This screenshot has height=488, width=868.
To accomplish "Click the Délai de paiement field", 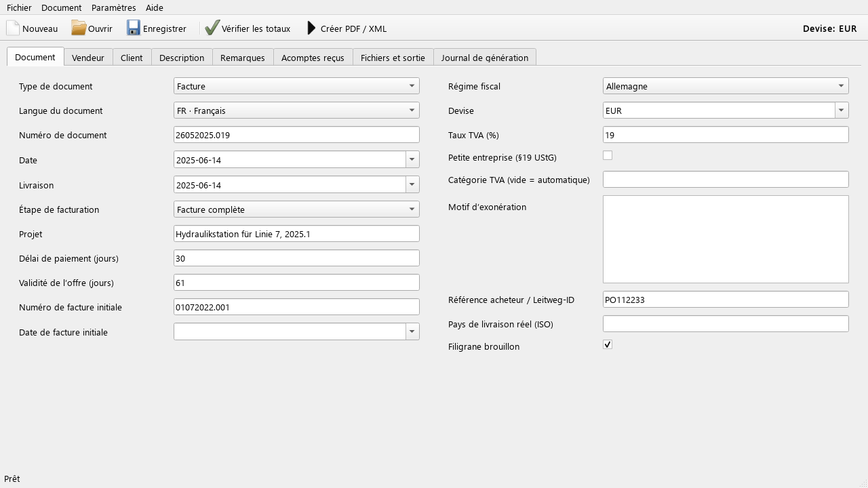I will [x=296, y=258].
